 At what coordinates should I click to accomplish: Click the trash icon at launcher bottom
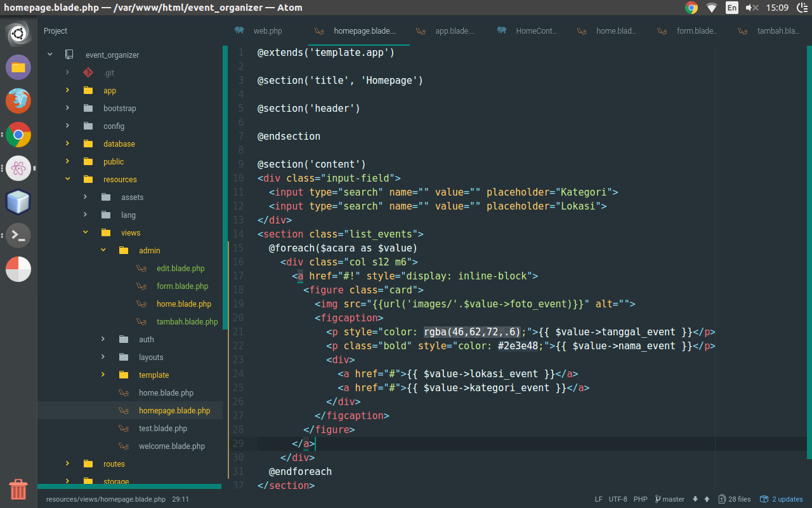(x=18, y=490)
